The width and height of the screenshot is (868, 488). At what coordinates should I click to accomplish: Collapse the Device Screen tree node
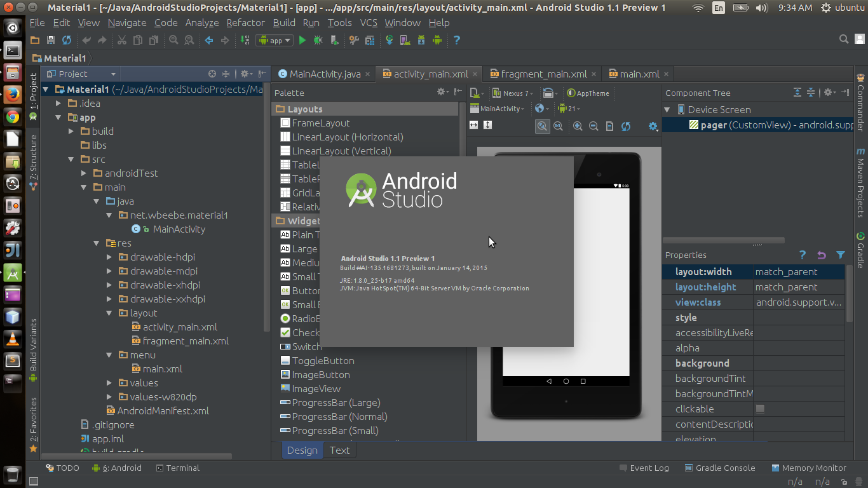click(667, 109)
